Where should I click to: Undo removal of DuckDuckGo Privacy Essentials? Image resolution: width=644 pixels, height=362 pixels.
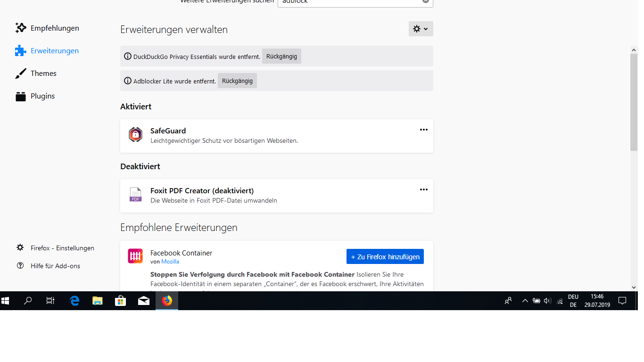click(281, 56)
